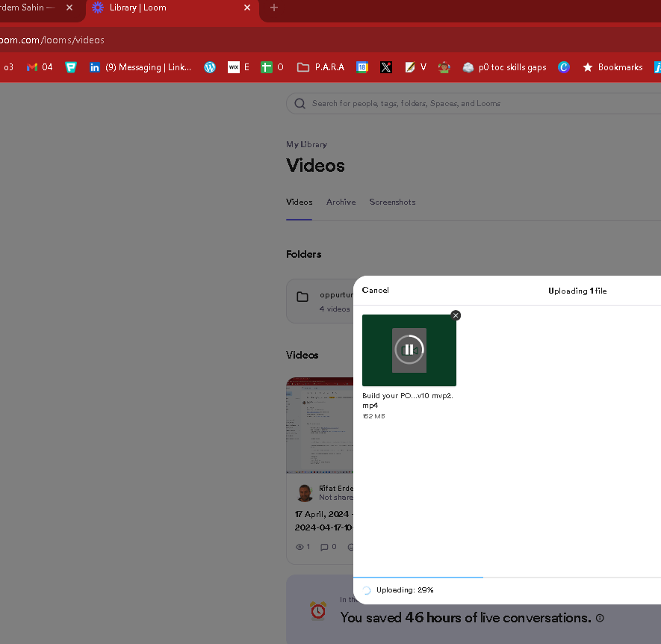Open the 17 April 2024 video thumbnail
Image resolution: width=661 pixels, height=644 pixels.
320,425
